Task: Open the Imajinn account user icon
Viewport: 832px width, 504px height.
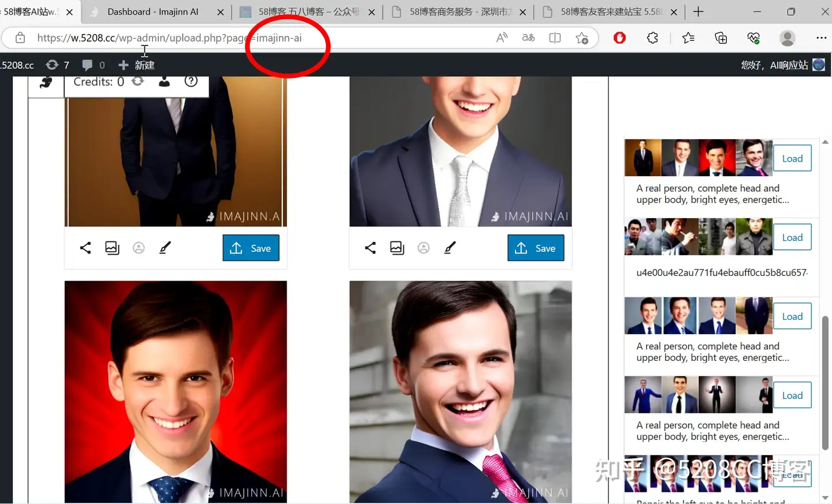Action: click(x=164, y=81)
